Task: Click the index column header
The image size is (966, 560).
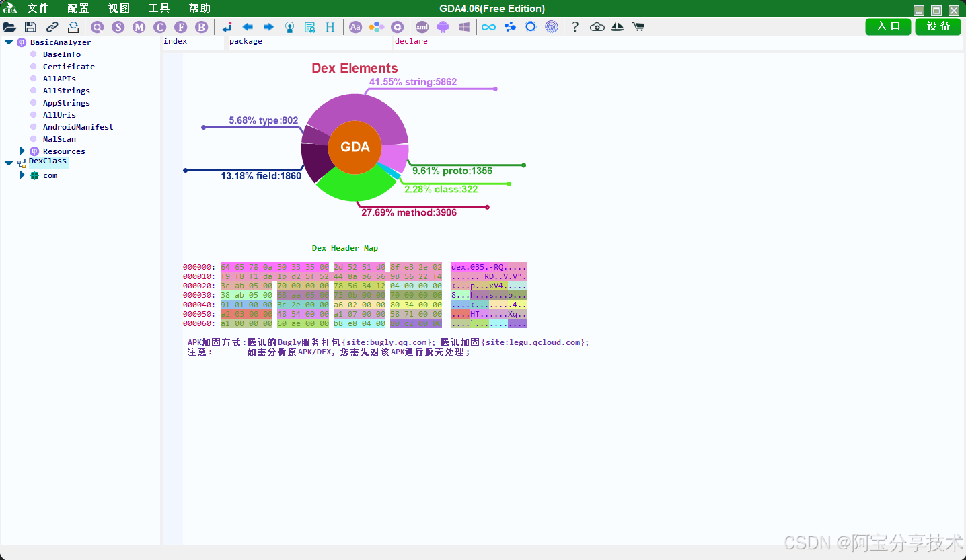Action: 193,43
